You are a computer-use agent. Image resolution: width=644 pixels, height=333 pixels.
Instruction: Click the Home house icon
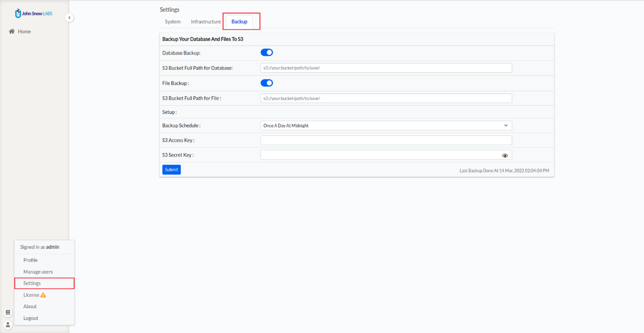click(x=12, y=32)
